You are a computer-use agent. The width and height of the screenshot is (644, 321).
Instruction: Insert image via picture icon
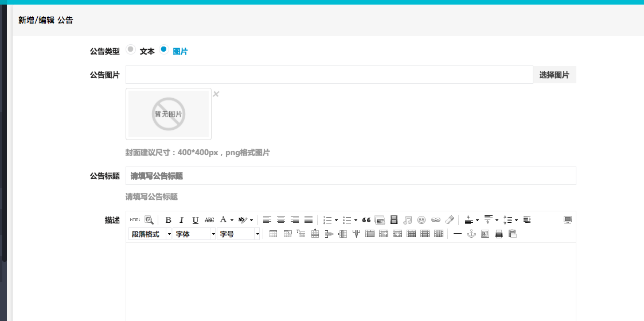(380, 220)
